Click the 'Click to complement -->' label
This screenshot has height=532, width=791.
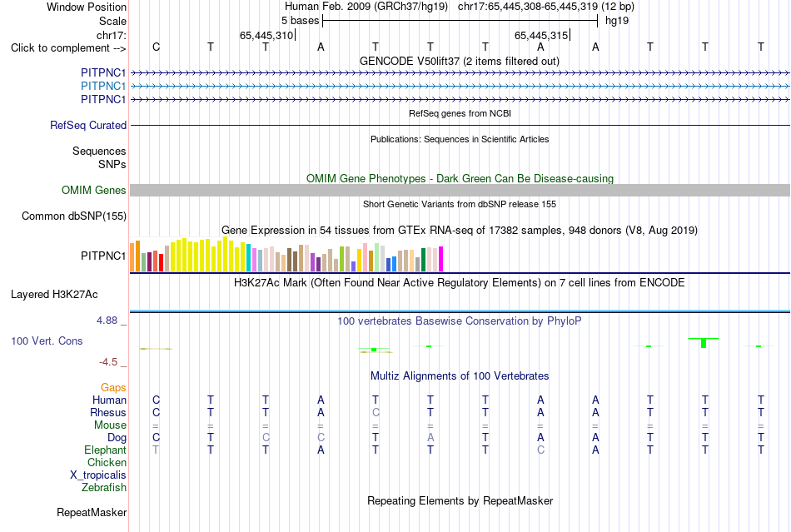68,48
